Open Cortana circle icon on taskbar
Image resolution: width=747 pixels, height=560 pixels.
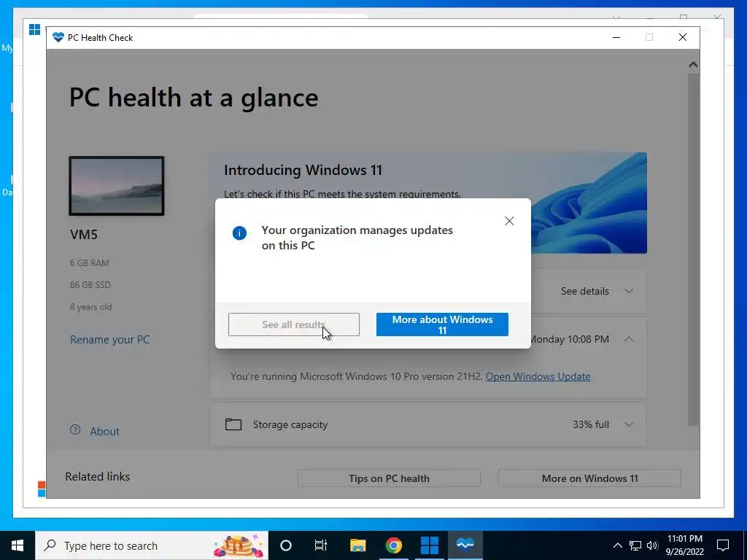click(x=286, y=545)
